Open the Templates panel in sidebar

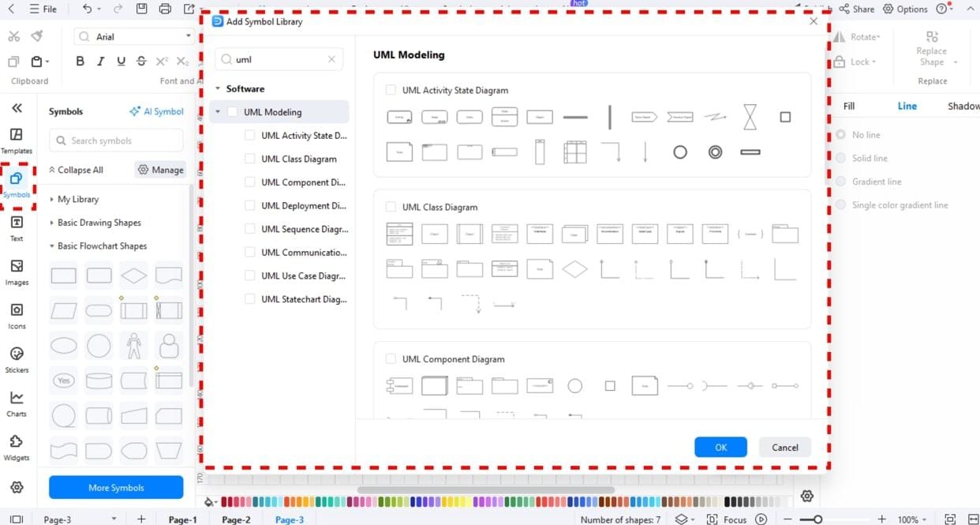click(x=17, y=141)
